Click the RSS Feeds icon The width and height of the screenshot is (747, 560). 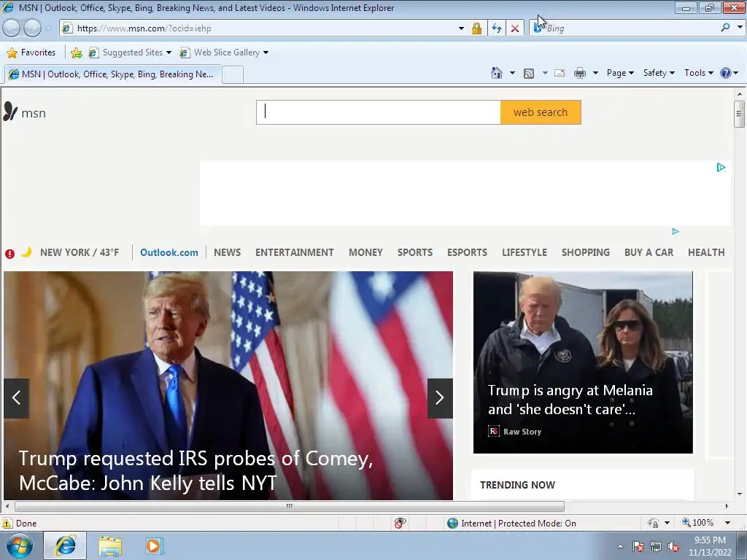528,74
